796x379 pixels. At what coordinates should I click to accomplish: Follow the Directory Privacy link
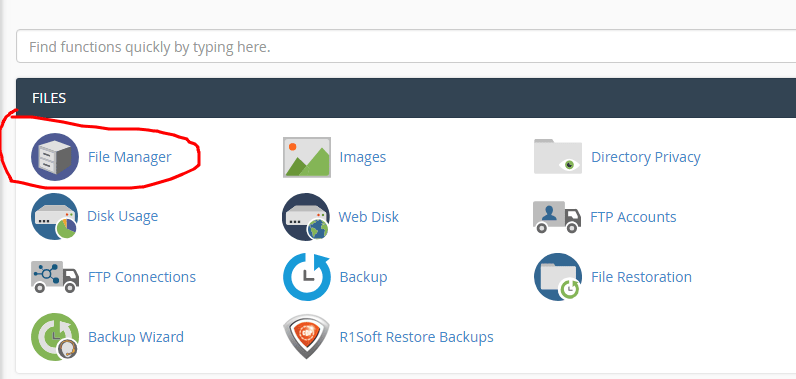click(x=646, y=157)
